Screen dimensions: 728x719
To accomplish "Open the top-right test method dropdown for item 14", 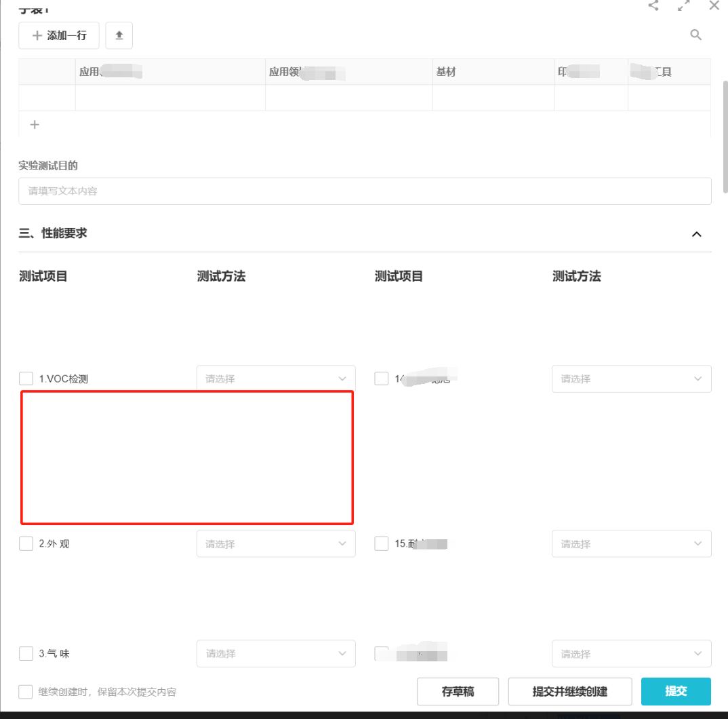I will pyautogui.click(x=631, y=378).
